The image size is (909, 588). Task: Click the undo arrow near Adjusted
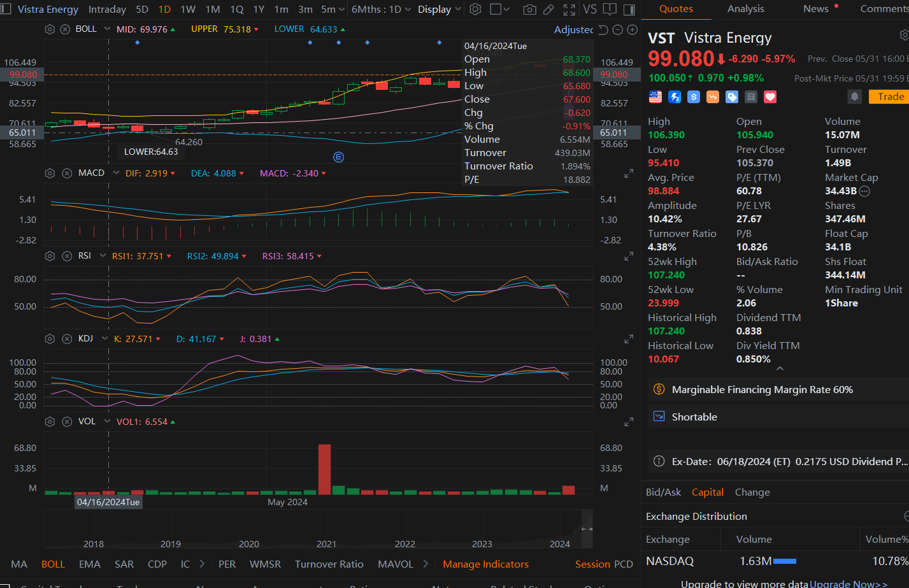(x=603, y=30)
